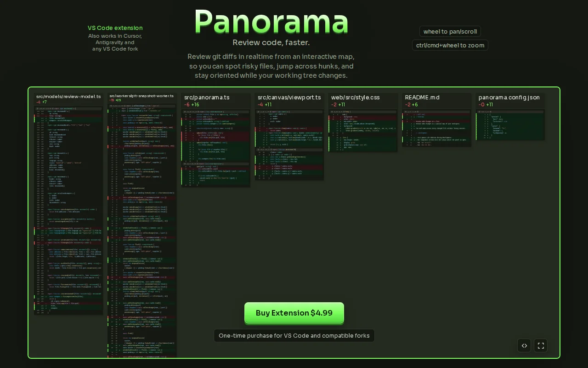Click the '-2 +11' stats under style.css
588x368 pixels.
[338, 105]
